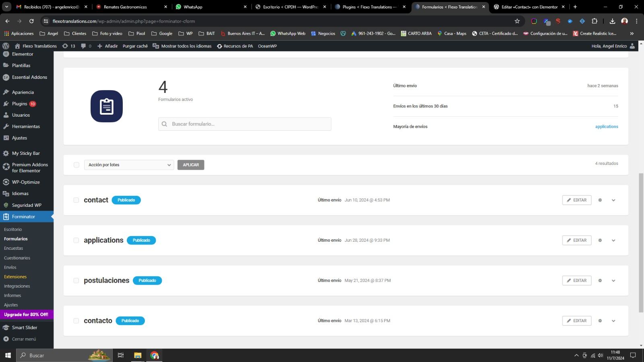
Task: Click EDITAR for postulaciones form
Action: tap(577, 280)
